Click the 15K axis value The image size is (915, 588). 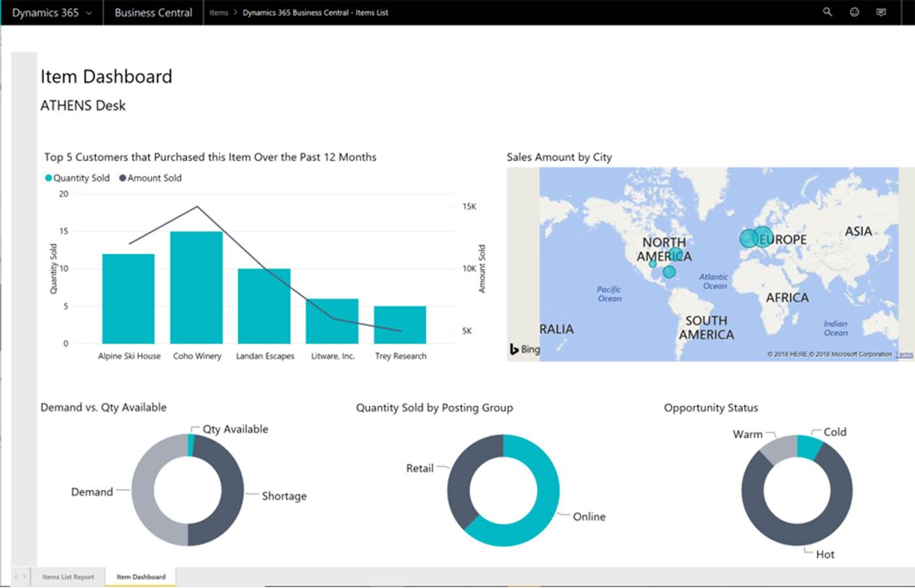(469, 206)
